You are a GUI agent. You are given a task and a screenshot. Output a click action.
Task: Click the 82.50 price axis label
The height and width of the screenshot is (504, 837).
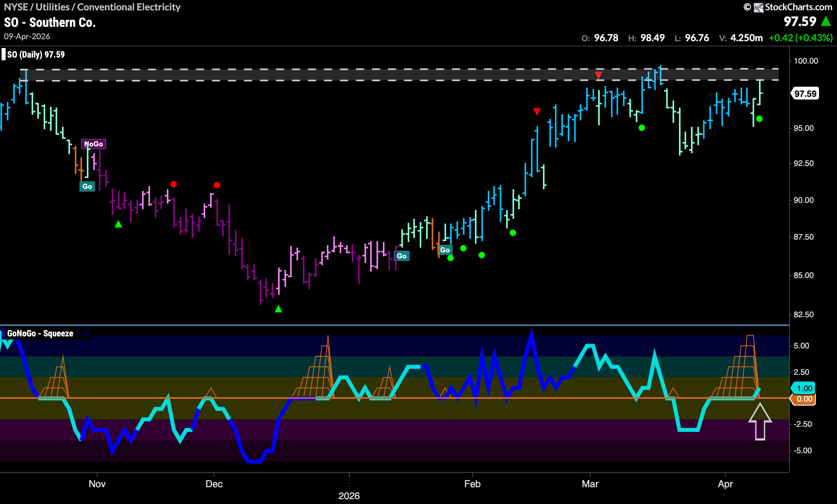tap(804, 314)
